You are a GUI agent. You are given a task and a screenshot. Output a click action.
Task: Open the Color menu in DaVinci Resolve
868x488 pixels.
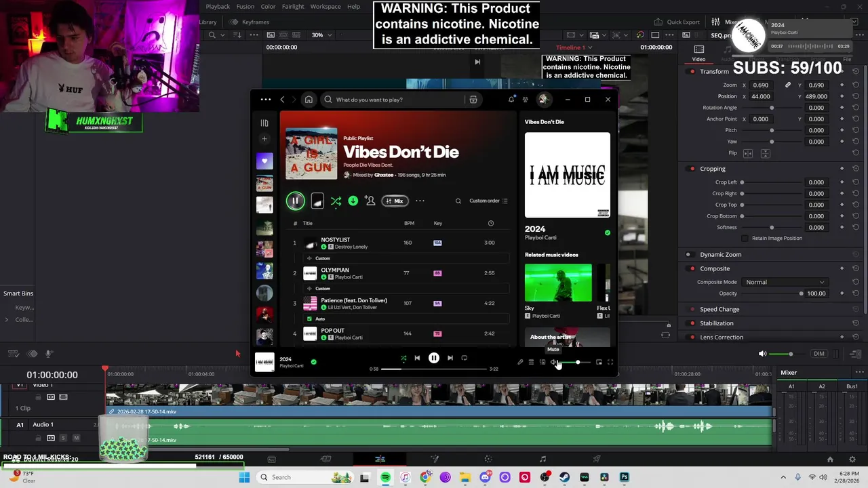pos(268,7)
